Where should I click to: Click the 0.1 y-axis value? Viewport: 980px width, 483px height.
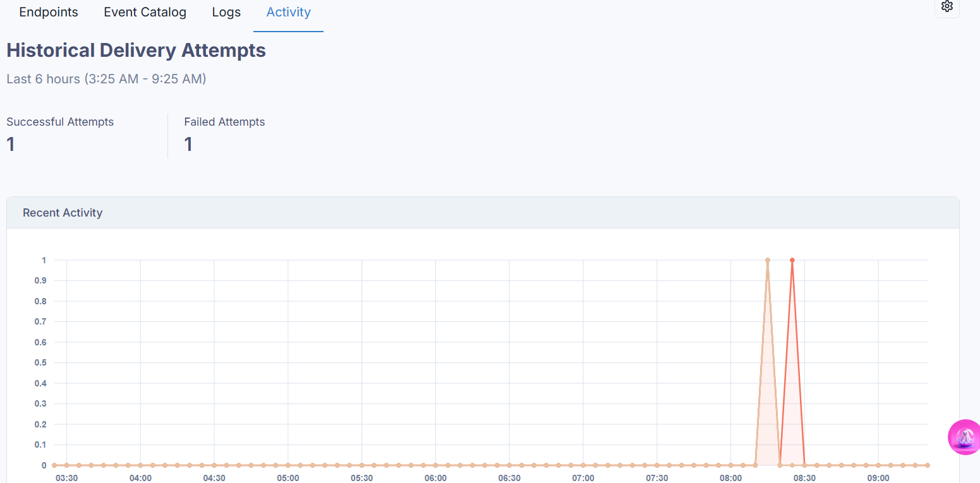[40, 444]
